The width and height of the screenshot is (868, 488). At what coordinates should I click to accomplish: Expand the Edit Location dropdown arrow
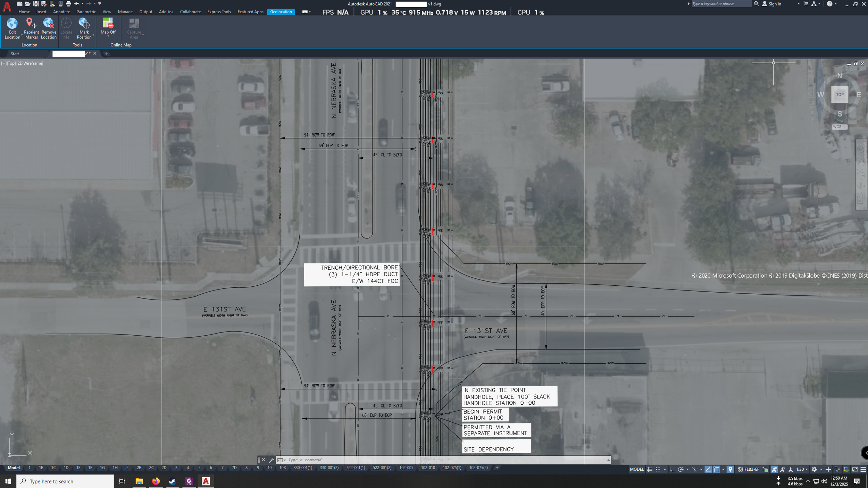tap(22, 36)
